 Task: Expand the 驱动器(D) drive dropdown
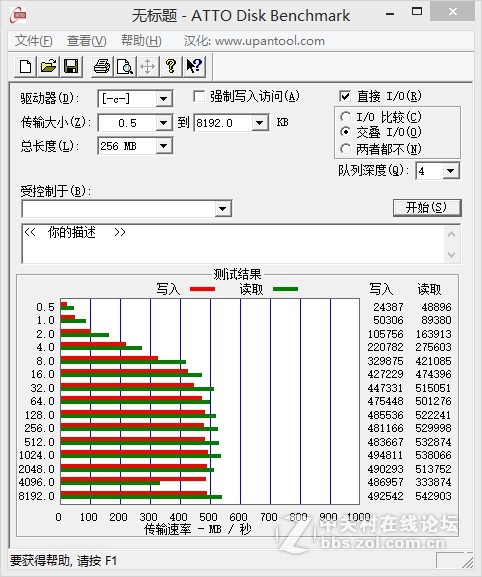click(163, 99)
